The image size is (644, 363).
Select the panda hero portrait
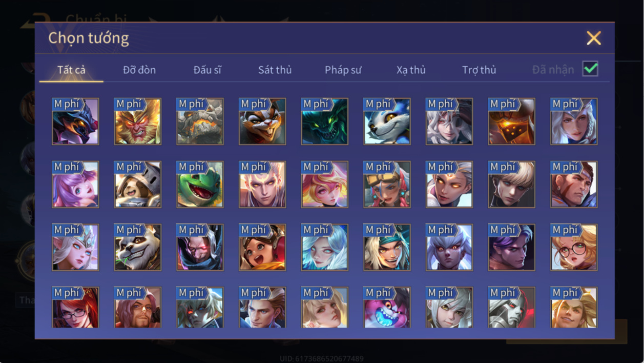point(137,247)
